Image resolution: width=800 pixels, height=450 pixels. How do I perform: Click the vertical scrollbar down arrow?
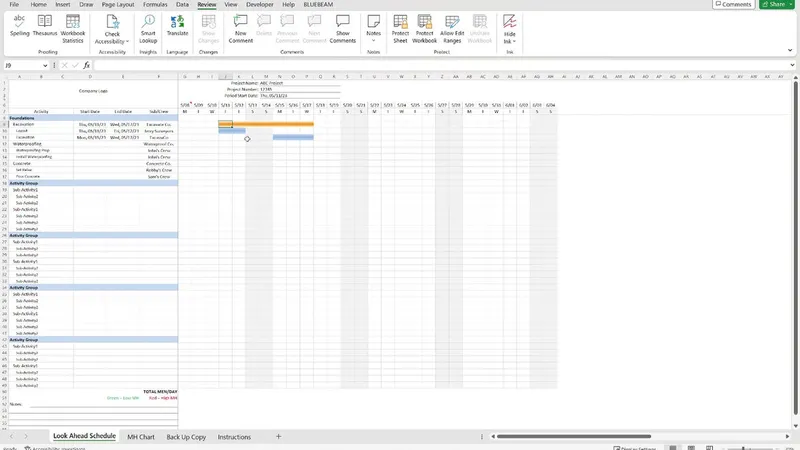click(795, 426)
